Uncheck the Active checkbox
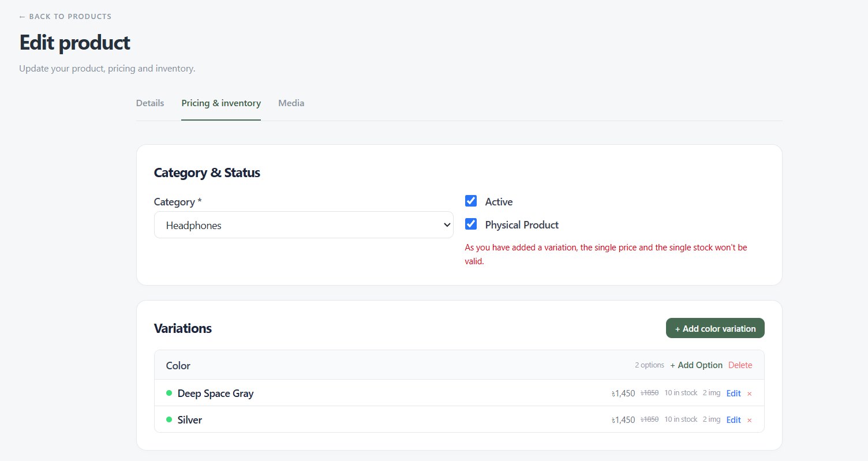The height and width of the screenshot is (461, 868). click(x=471, y=201)
